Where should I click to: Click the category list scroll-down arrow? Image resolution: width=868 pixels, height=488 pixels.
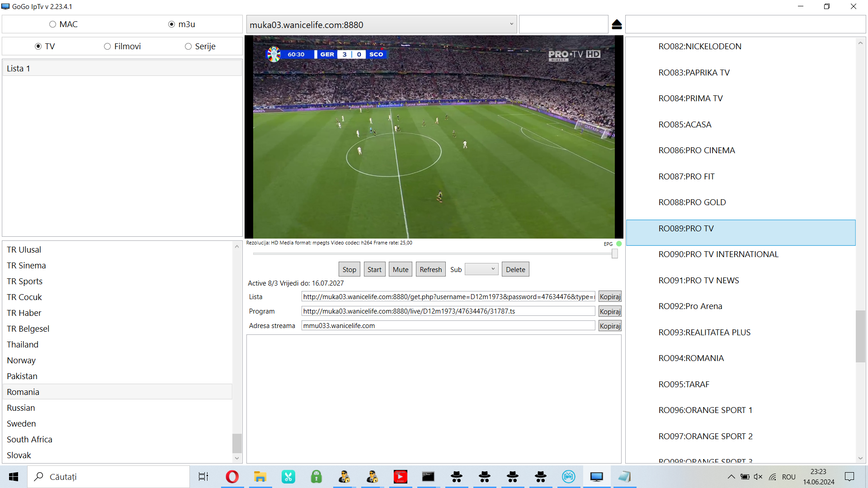click(237, 458)
